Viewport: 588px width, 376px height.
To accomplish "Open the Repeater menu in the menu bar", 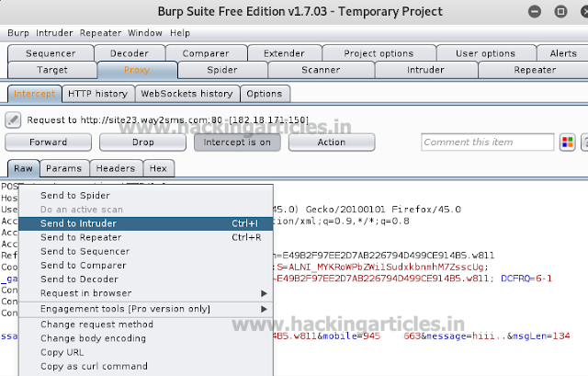I will [x=100, y=33].
